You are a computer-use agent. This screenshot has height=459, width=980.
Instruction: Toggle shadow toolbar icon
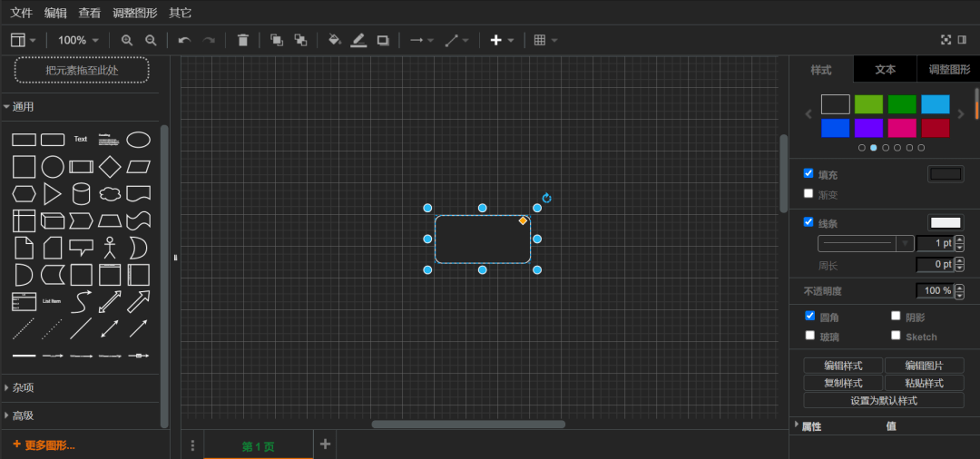point(383,41)
